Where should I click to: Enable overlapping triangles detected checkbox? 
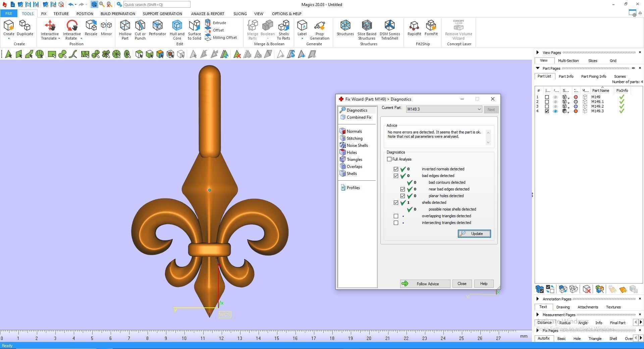coord(396,216)
